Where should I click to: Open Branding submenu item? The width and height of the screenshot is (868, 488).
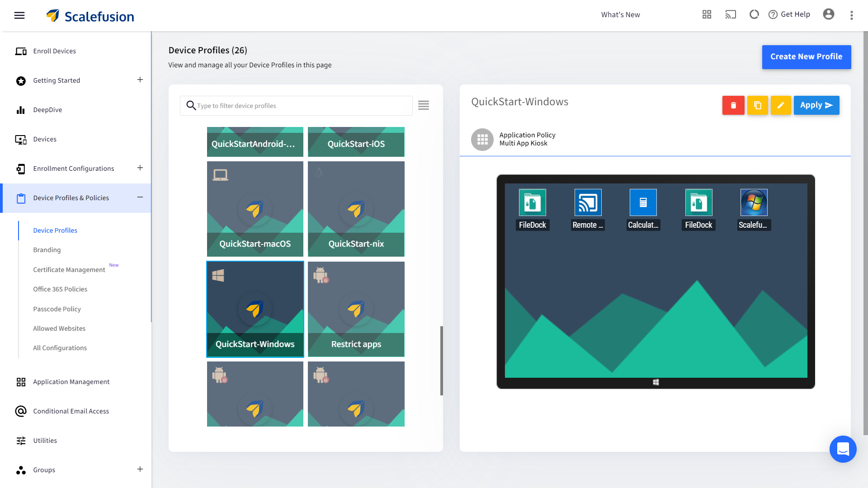point(47,250)
